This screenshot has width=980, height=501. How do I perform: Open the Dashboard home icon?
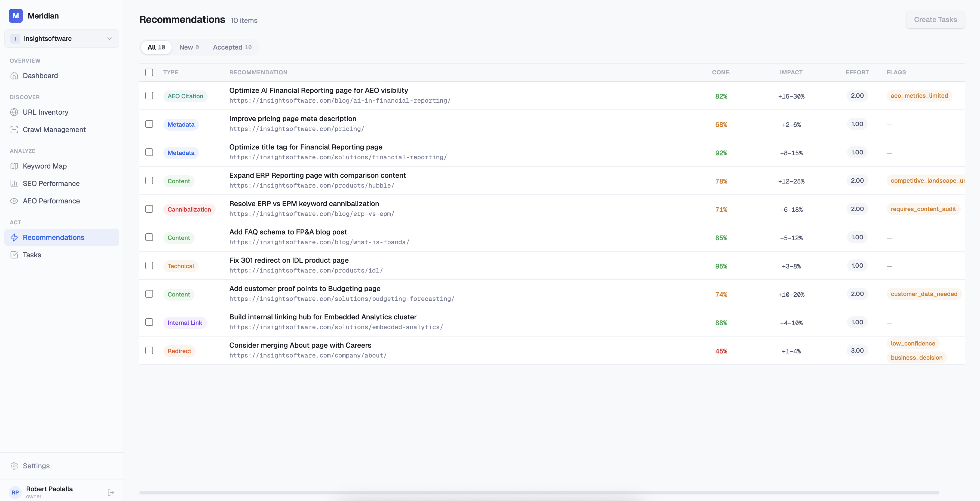(14, 76)
